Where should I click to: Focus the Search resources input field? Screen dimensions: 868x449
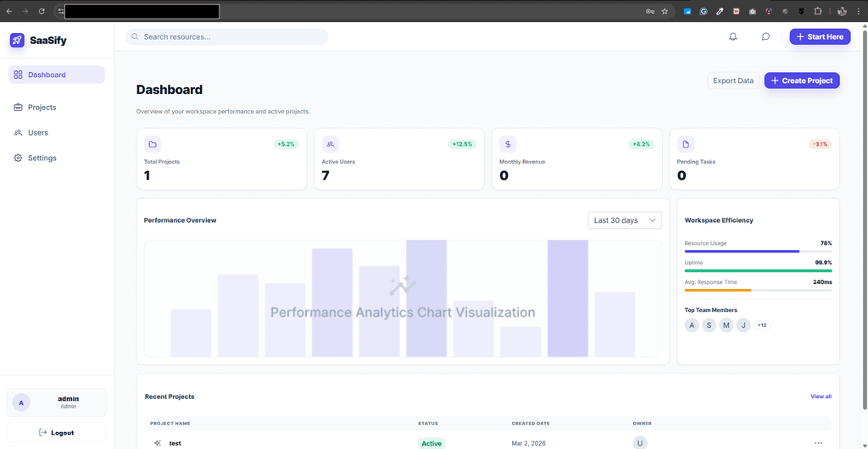click(227, 36)
